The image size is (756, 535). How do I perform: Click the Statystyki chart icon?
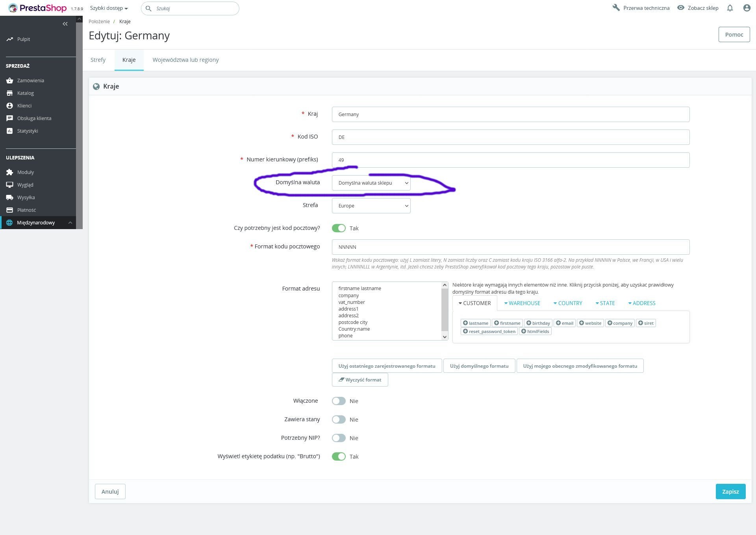click(10, 131)
